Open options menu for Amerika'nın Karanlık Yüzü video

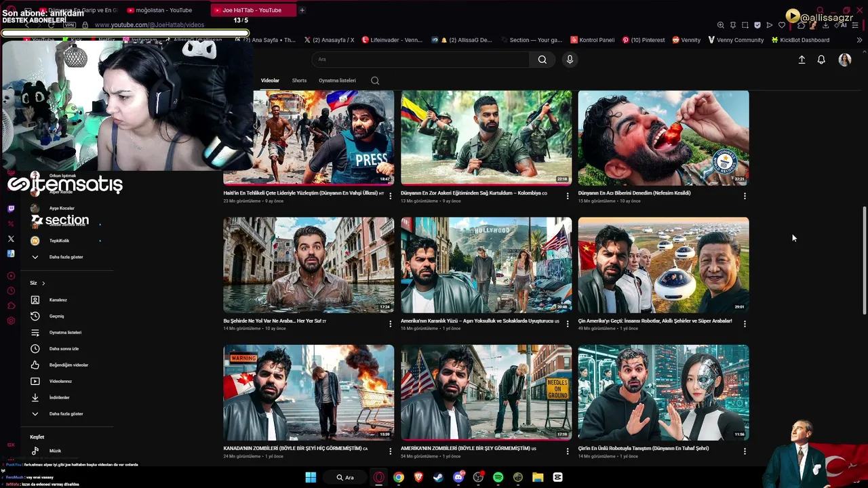coord(568,324)
